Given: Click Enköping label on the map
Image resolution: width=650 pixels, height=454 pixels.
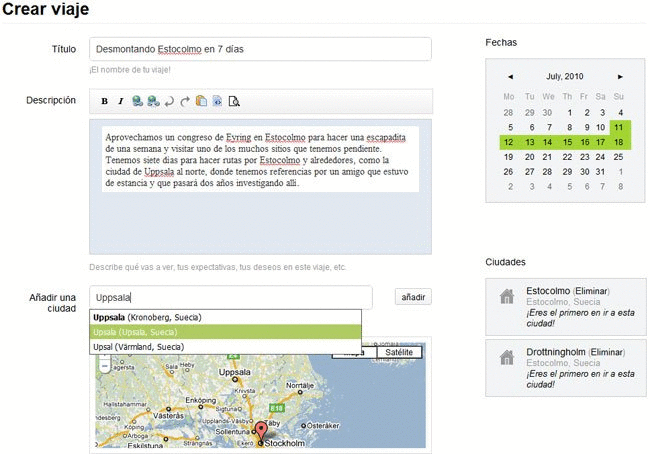Looking at the screenshot, I should click(201, 401).
